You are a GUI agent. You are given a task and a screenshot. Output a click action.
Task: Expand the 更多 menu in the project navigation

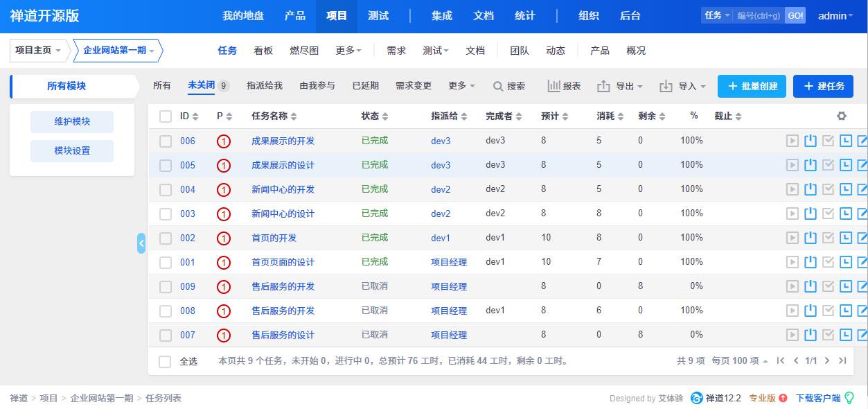[x=348, y=51]
